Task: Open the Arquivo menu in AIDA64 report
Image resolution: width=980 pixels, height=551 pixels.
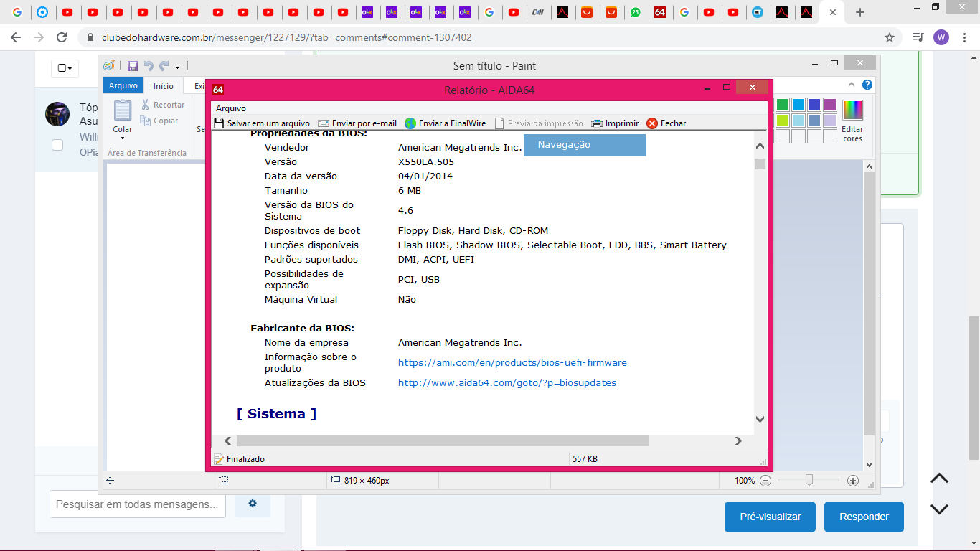Action: tap(231, 108)
